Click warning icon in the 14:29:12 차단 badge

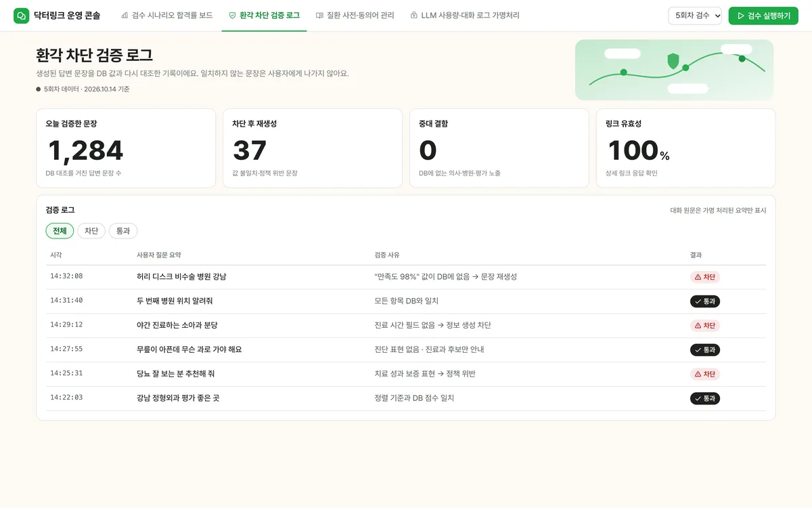pos(698,326)
